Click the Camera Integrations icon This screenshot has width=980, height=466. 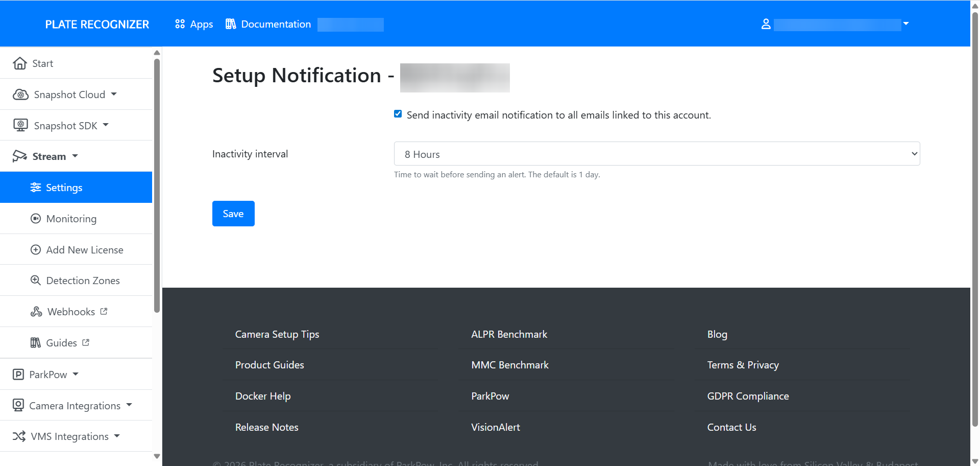coord(18,405)
